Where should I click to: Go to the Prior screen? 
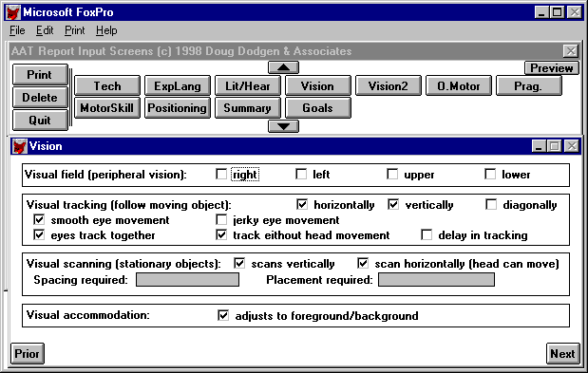tap(28, 353)
